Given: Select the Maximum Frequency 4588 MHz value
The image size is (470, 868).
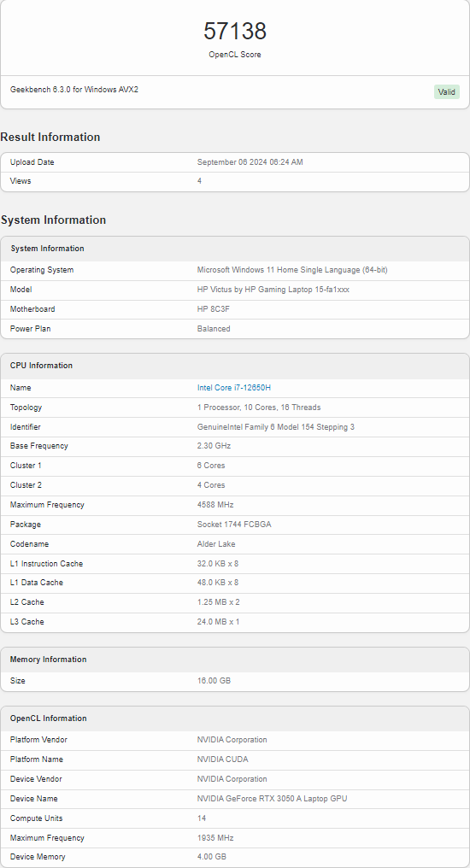Looking at the screenshot, I should point(215,505).
